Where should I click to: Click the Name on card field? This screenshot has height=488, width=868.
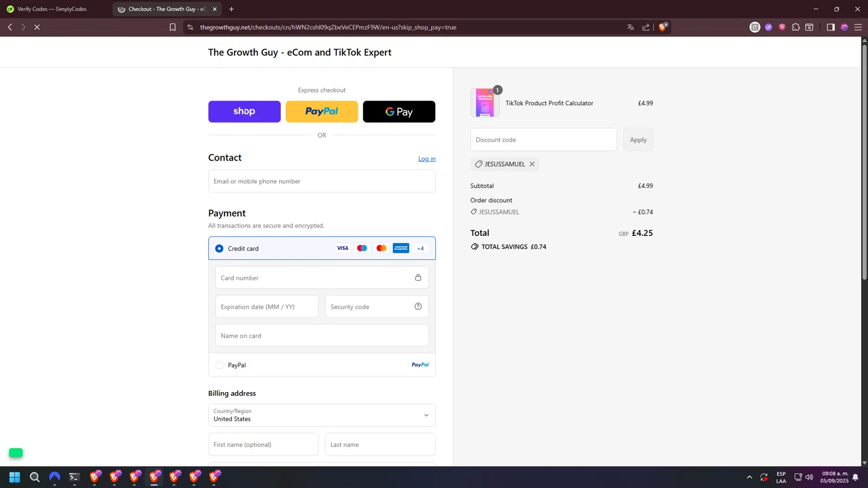click(322, 335)
